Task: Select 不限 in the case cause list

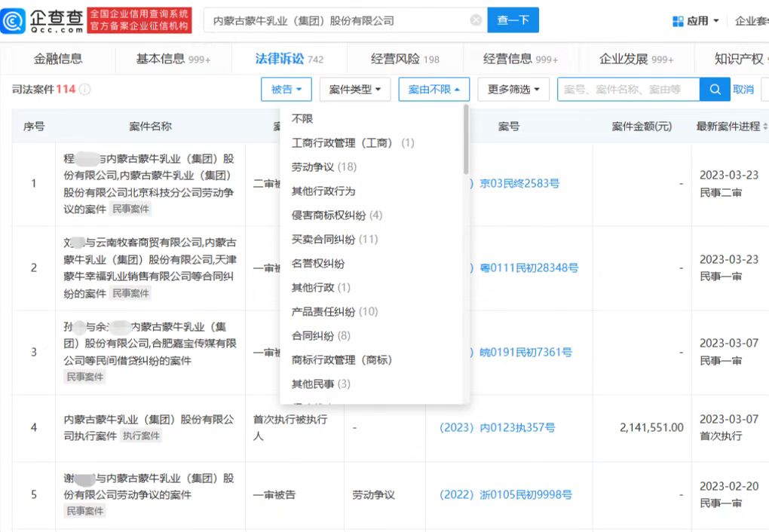Action: click(302, 118)
